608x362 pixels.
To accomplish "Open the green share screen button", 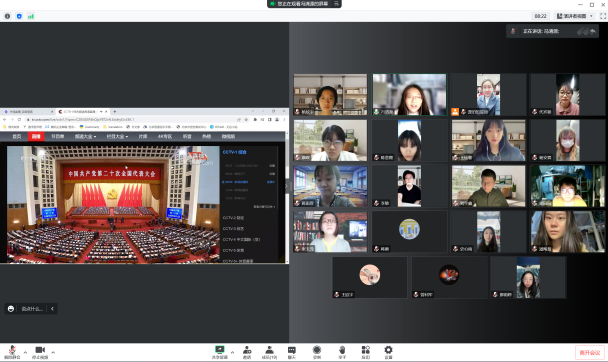I will click(x=220, y=352).
